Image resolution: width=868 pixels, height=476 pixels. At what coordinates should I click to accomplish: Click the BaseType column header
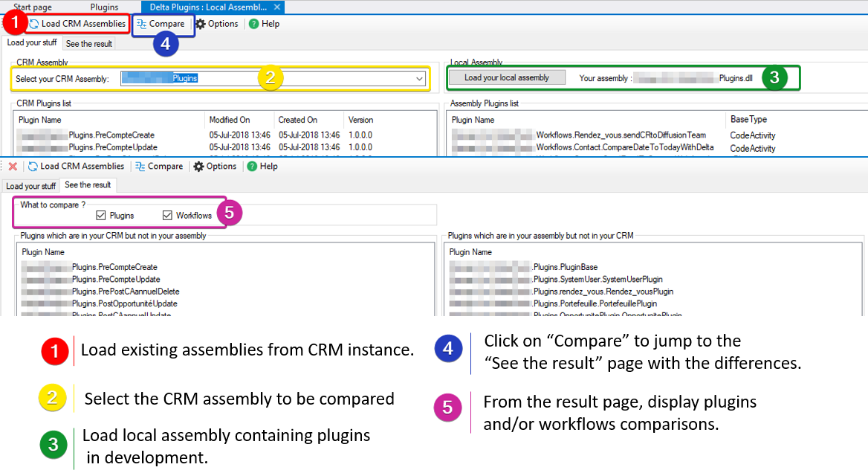[x=748, y=119]
